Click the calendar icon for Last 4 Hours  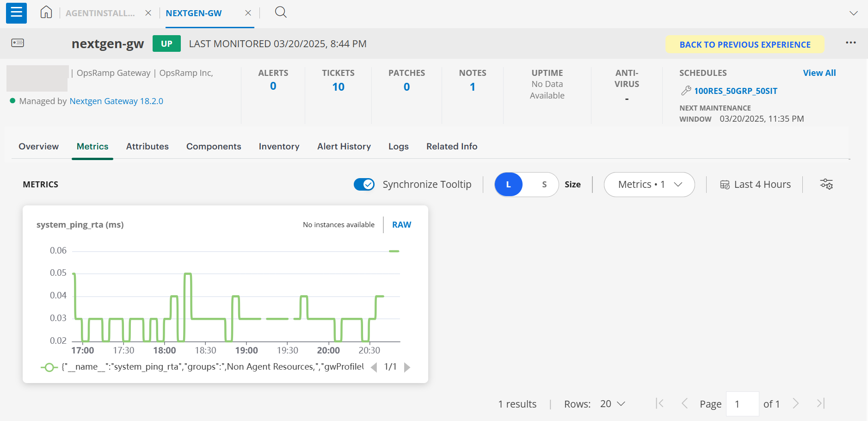click(x=725, y=185)
